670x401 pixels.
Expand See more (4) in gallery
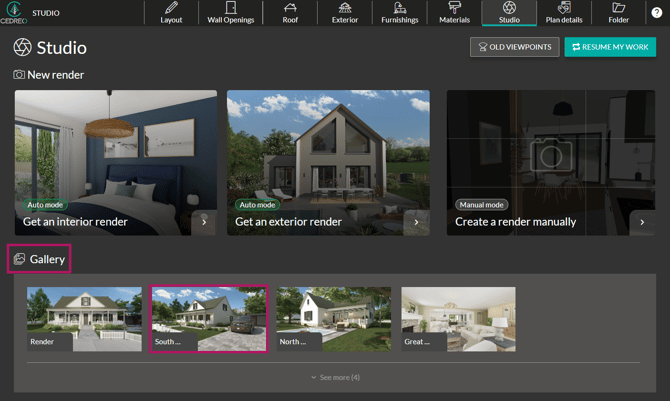click(335, 377)
